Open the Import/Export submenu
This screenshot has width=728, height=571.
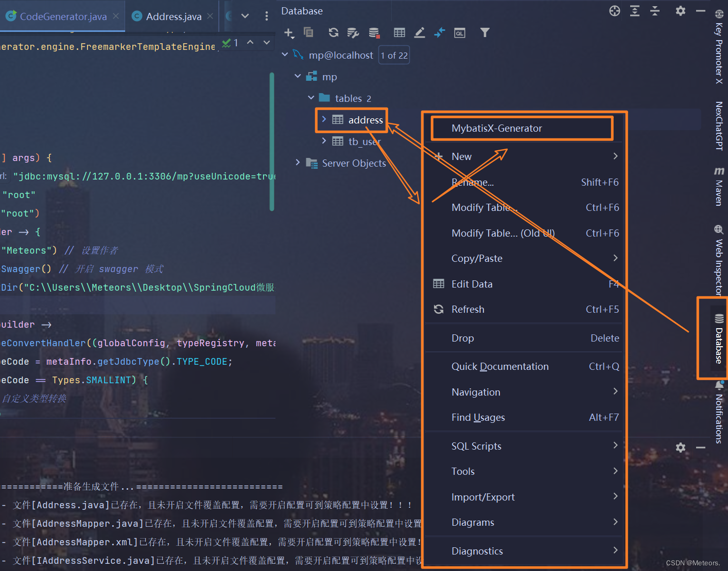(523, 497)
